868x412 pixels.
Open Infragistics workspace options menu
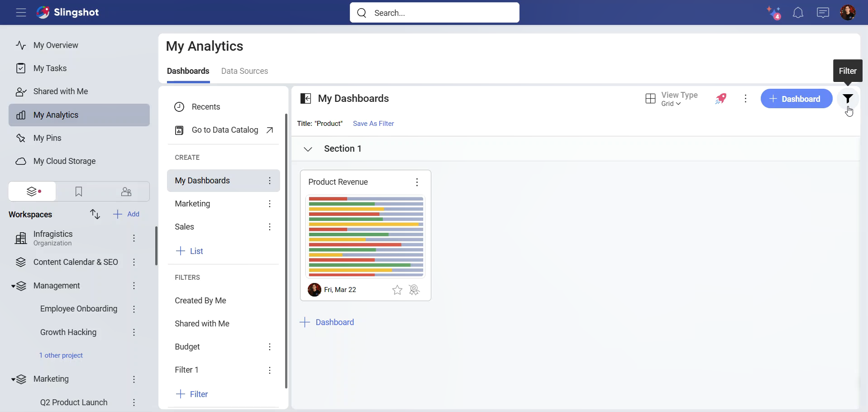point(134,238)
